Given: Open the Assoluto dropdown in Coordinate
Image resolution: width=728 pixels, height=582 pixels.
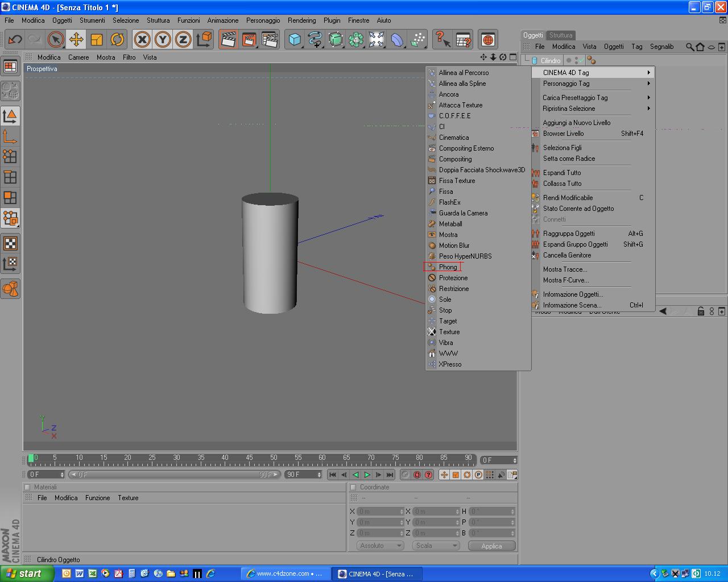Looking at the screenshot, I should tap(380, 546).
